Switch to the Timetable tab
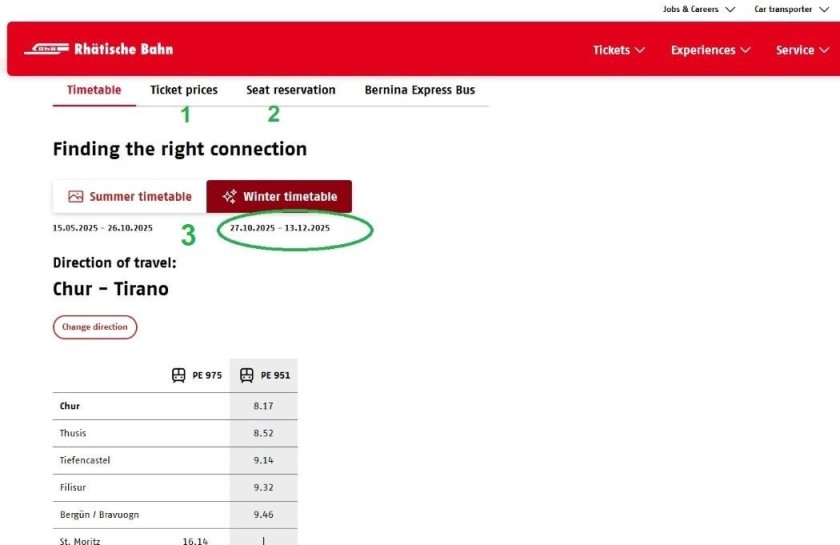Image resolution: width=840 pixels, height=545 pixels. 94,90
